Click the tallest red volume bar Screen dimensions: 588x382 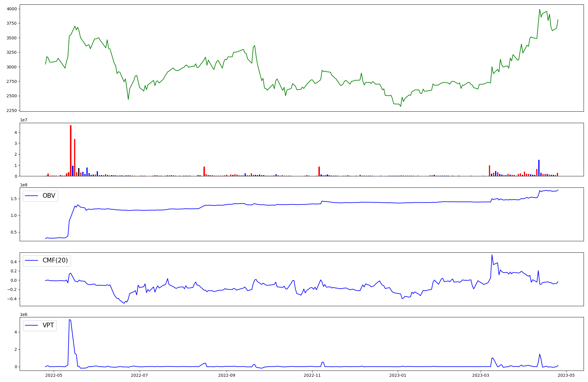(71, 151)
